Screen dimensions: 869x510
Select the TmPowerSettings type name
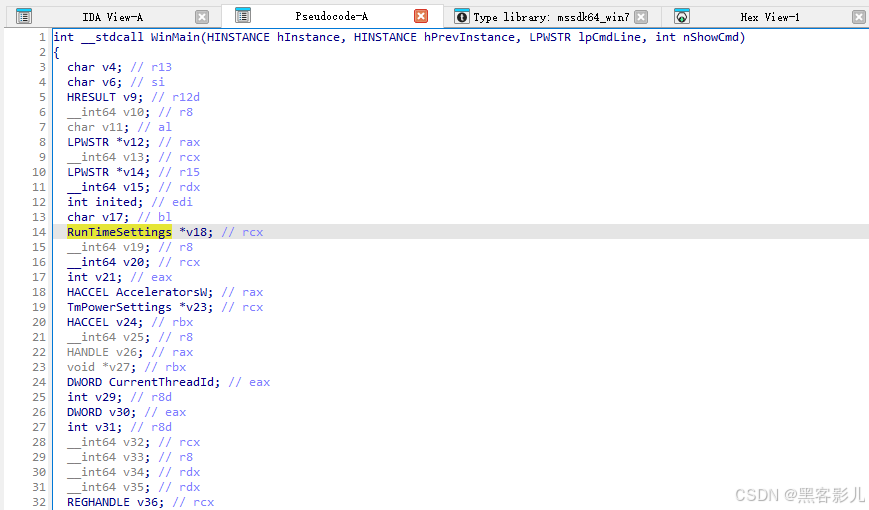[119, 307]
